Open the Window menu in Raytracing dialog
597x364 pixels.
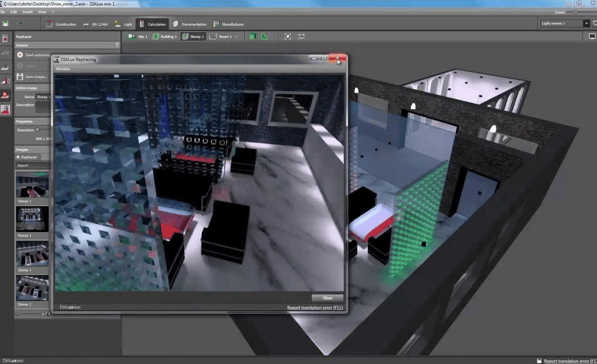coord(63,69)
